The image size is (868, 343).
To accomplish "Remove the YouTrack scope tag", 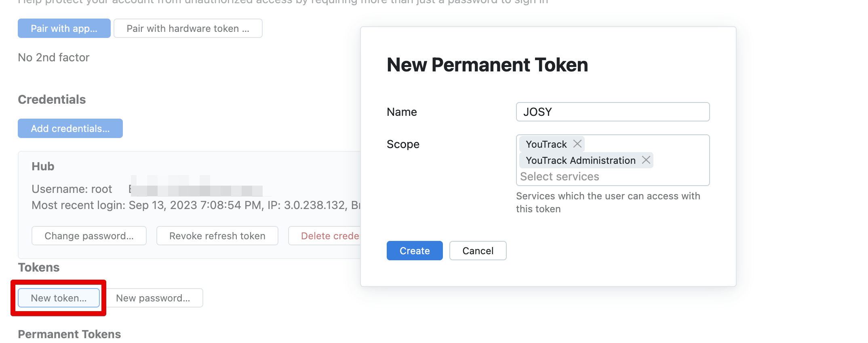I will (577, 144).
